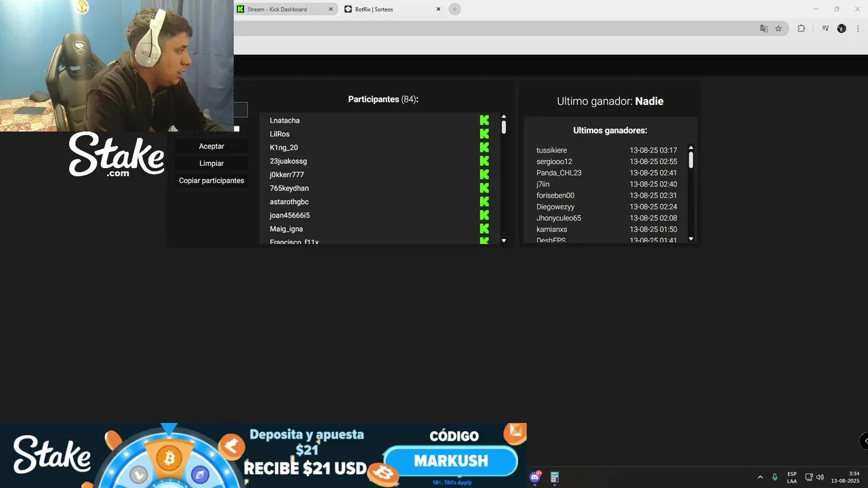Image resolution: width=868 pixels, height=488 pixels.
Task: Click the Kick icon beside j0kkerr777
Action: 484,174
